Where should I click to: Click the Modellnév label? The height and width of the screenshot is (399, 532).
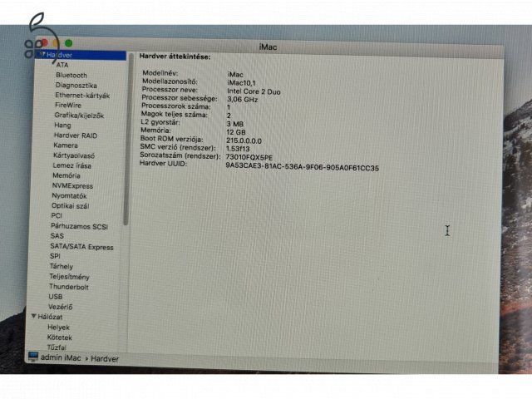[x=160, y=73]
